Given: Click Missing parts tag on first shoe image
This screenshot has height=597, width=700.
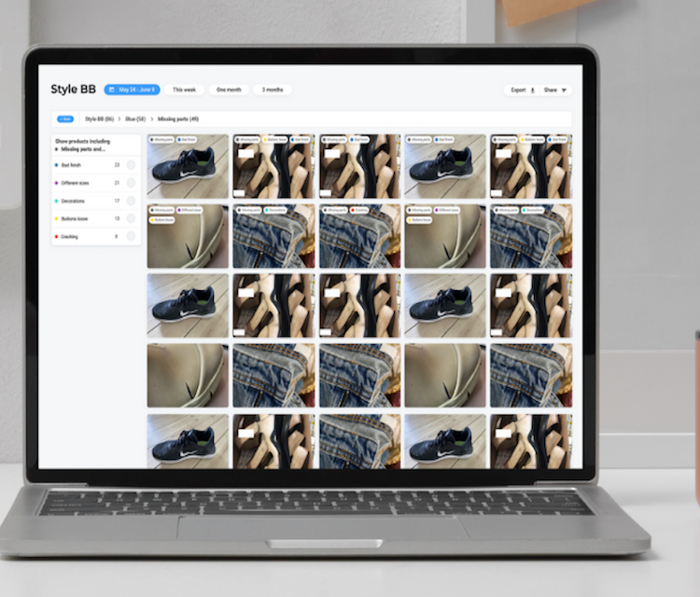Looking at the screenshot, I should (160, 139).
